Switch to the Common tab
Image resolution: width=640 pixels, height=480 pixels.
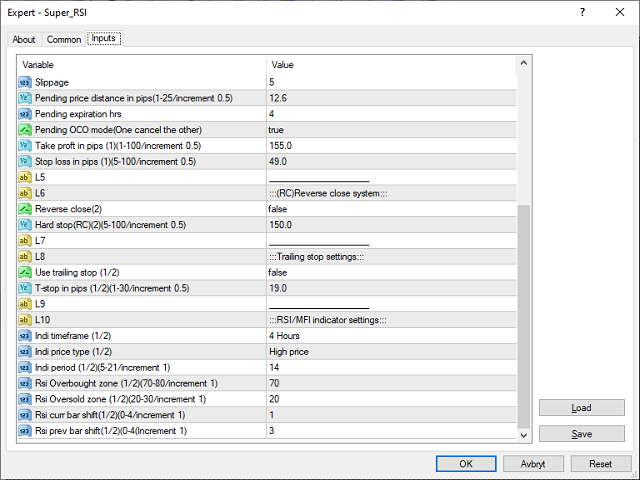[64, 40]
